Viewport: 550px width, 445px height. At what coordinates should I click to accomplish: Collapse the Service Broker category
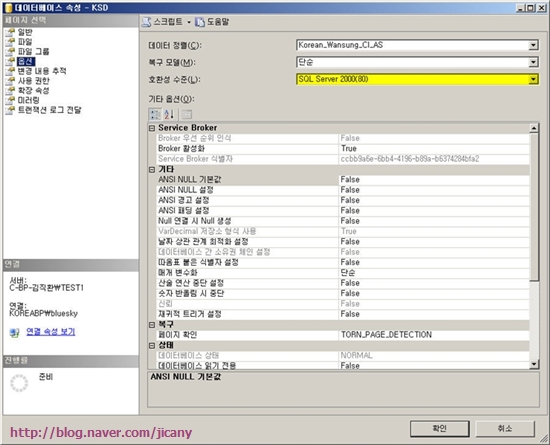pyautogui.click(x=152, y=128)
